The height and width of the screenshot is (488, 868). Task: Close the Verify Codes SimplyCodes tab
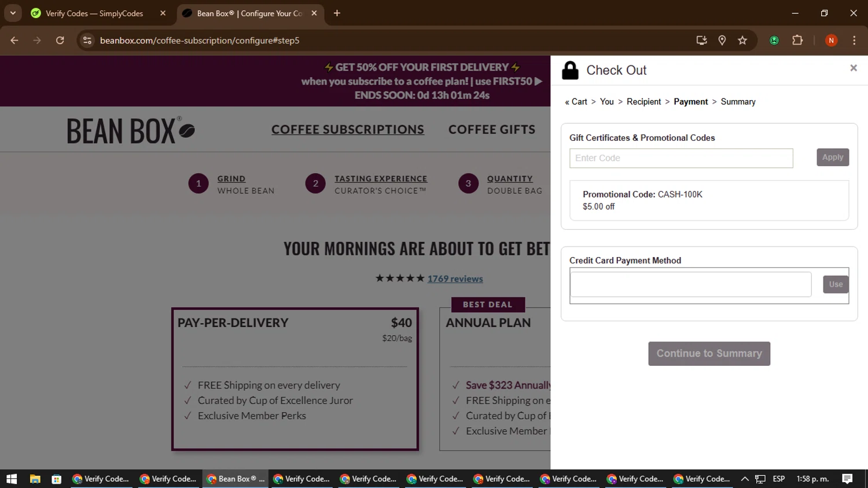pyautogui.click(x=163, y=13)
